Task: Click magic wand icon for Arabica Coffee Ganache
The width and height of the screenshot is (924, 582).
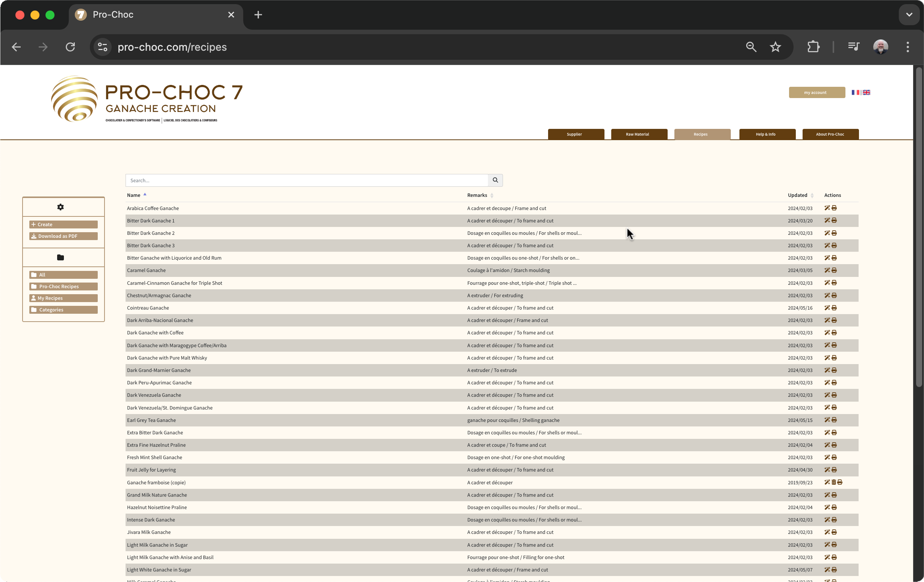Action: click(x=827, y=208)
